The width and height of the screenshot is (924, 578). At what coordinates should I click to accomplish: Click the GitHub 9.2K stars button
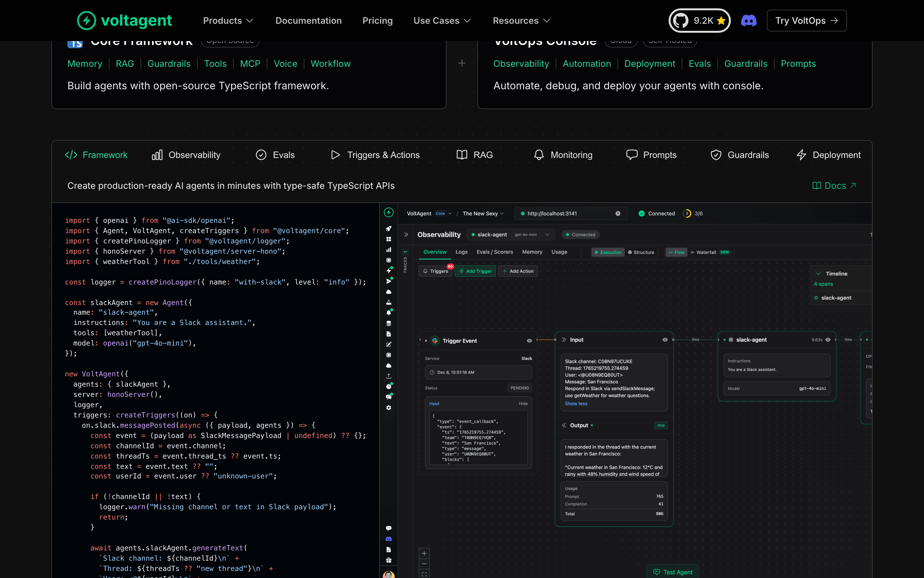pos(699,21)
